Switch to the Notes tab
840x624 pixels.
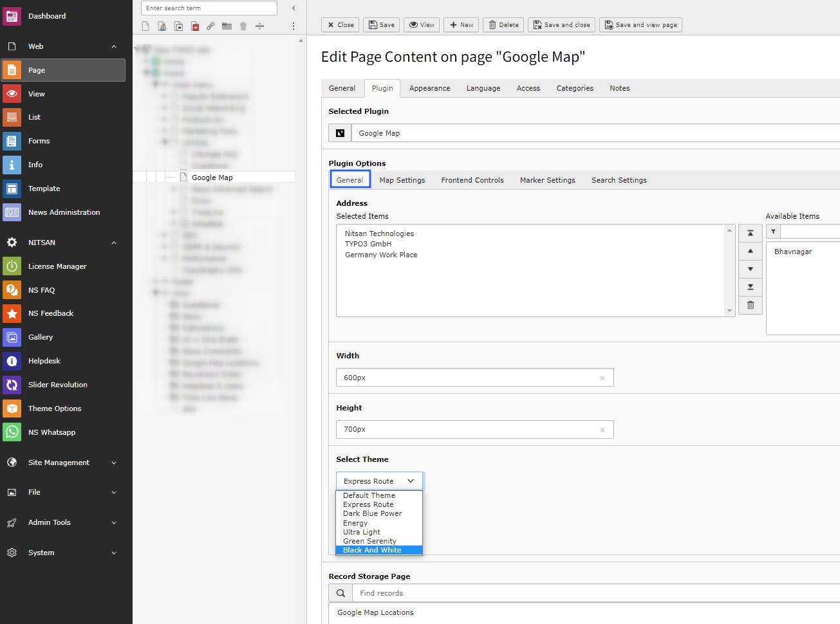pyautogui.click(x=620, y=88)
